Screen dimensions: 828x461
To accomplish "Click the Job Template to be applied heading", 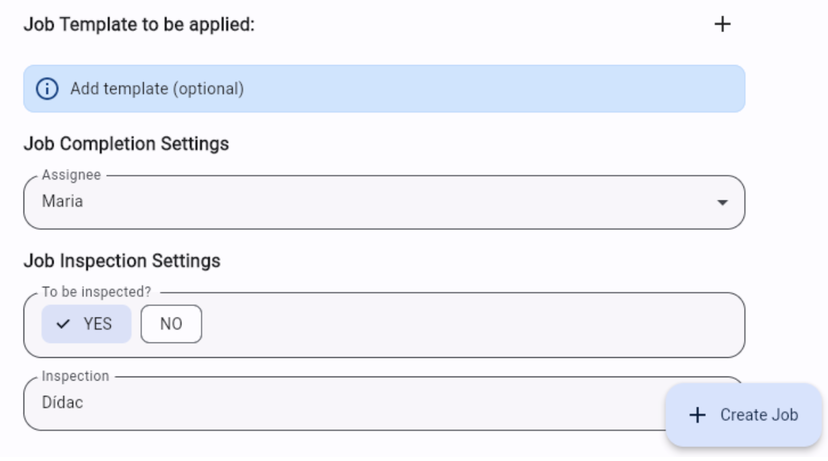I will tap(139, 24).
